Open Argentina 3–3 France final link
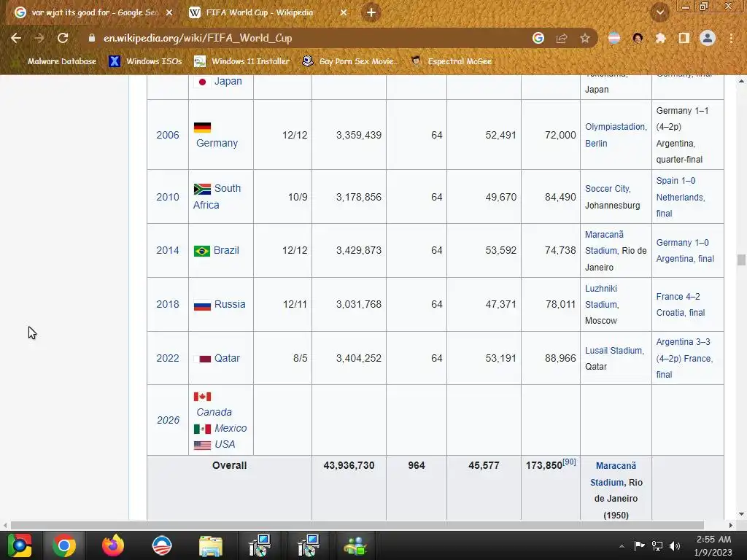Image resolution: width=747 pixels, height=560 pixels. tap(684, 358)
